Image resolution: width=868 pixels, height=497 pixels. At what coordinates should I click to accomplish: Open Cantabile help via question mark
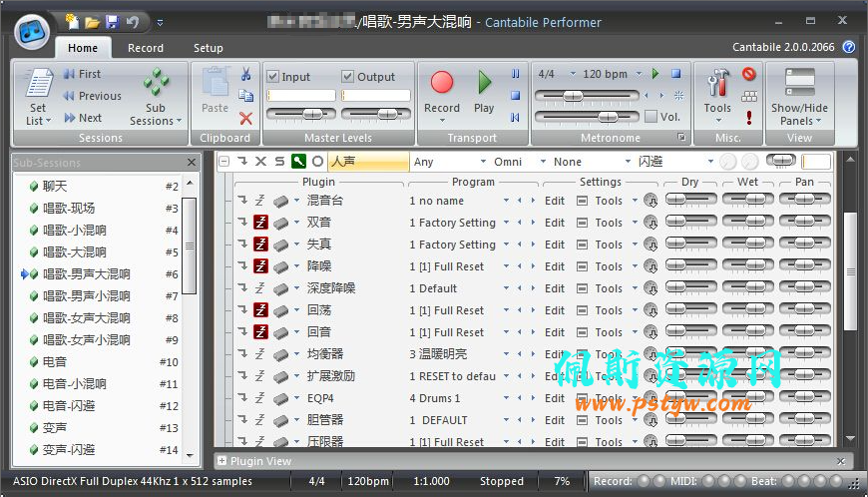coord(849,47)
